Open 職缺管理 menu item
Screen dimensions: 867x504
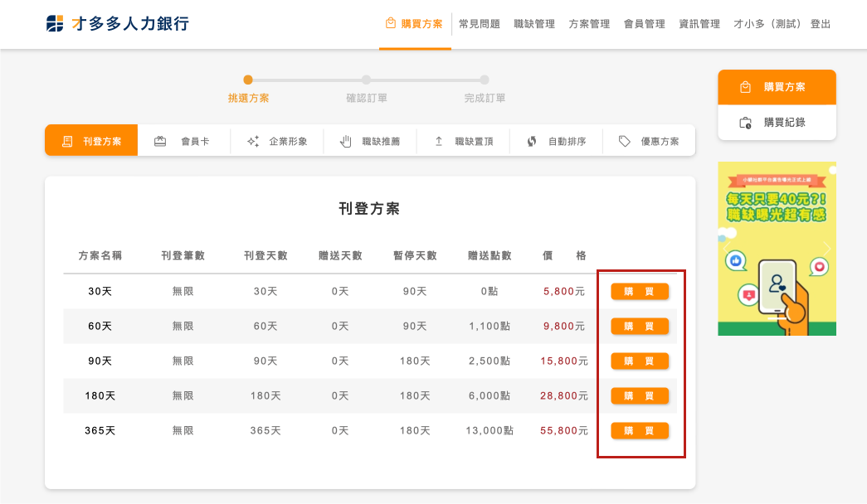click(x=534, y=24)
